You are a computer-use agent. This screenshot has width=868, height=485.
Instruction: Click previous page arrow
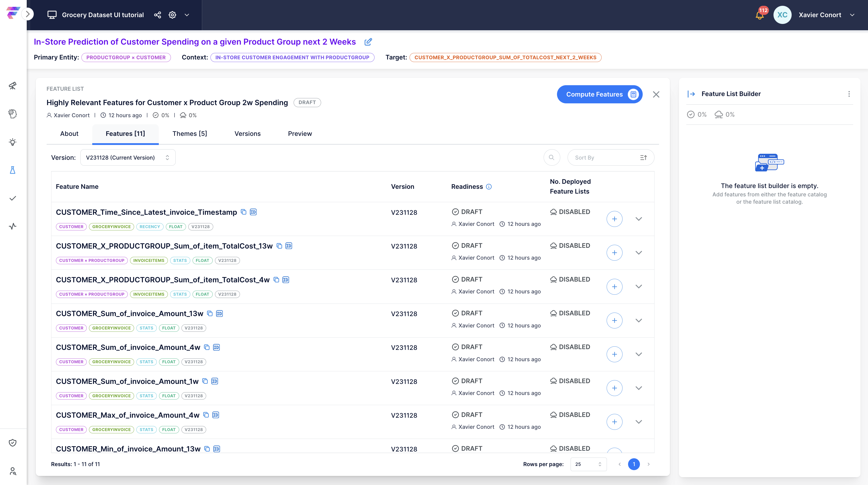pos(619,464)
